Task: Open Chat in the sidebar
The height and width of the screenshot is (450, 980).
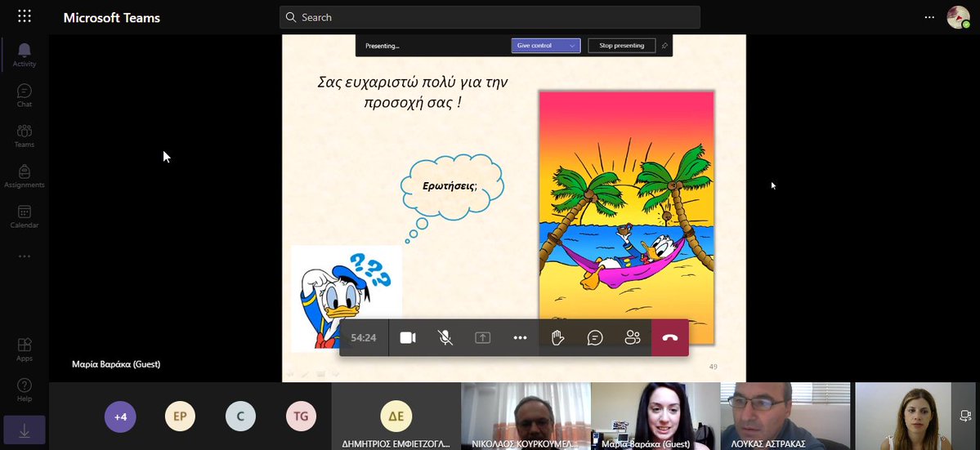Action: coord(25,96)
